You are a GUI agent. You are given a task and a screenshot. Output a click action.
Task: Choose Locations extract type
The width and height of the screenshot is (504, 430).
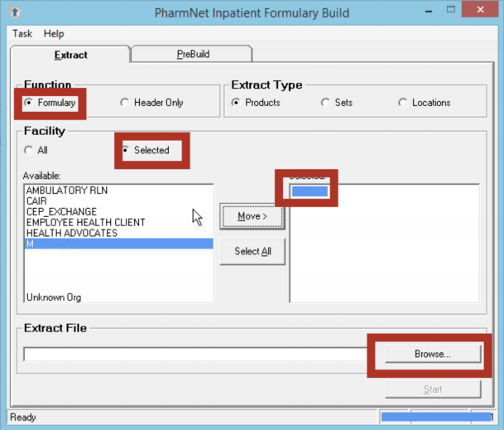point(403,103)
